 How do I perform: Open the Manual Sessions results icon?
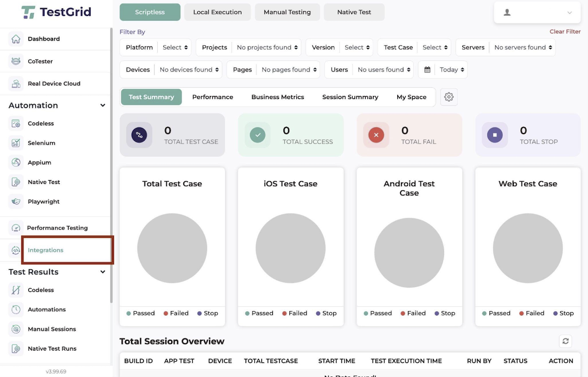click(16, 329)
